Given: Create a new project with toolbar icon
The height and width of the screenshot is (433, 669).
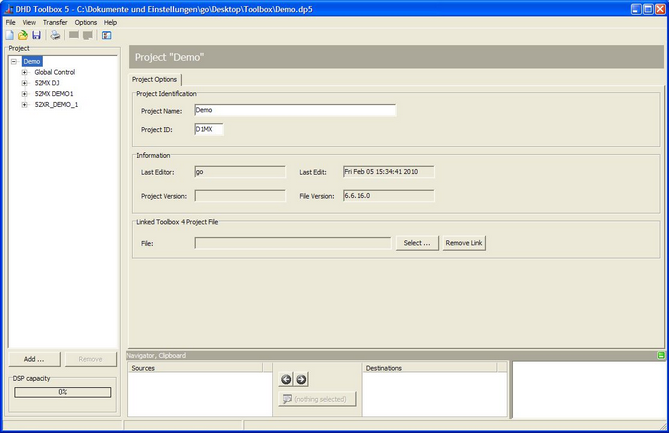Looking at the screenshot, I should [x=10, y=35].
